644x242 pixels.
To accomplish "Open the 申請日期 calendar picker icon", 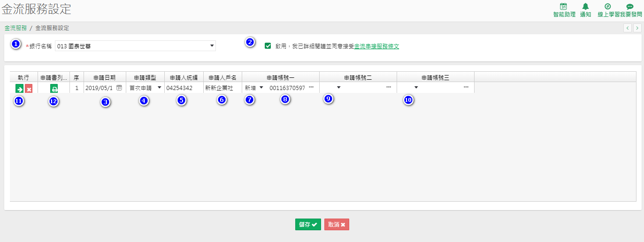I will 119,88.
